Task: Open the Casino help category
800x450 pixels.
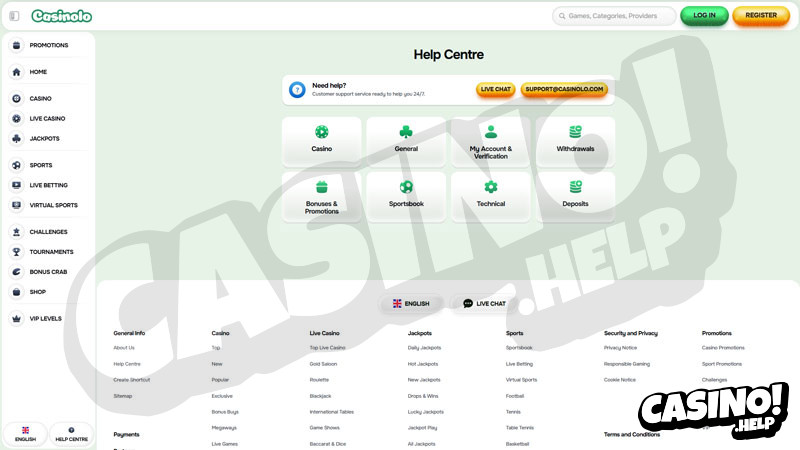Action: click(x=321, y=141)
